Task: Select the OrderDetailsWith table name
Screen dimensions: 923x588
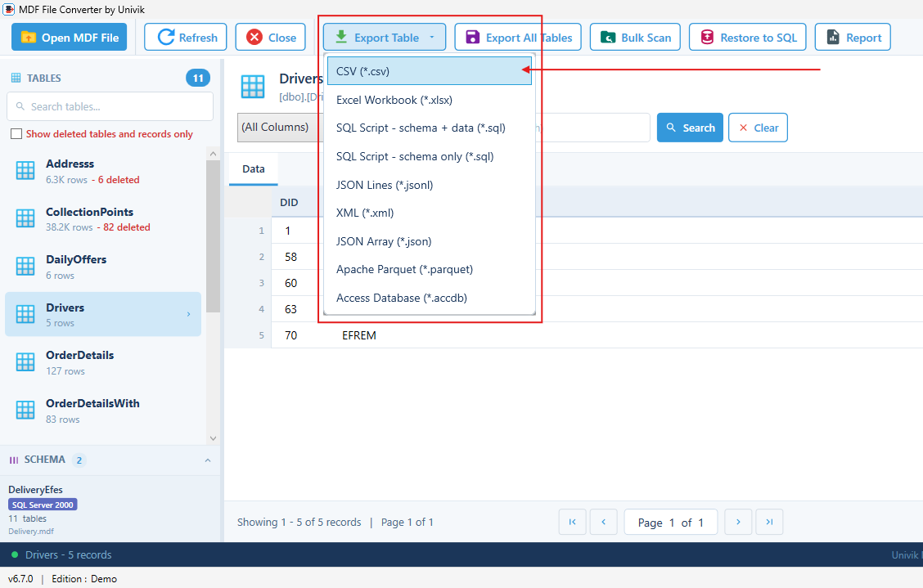Action: [92, 403]
